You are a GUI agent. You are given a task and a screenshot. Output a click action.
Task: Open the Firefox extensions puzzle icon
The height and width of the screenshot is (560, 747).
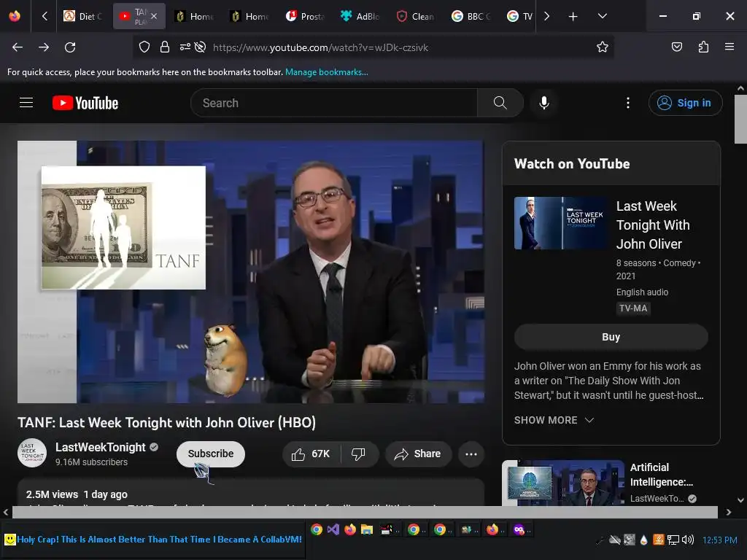click(703, 47)
